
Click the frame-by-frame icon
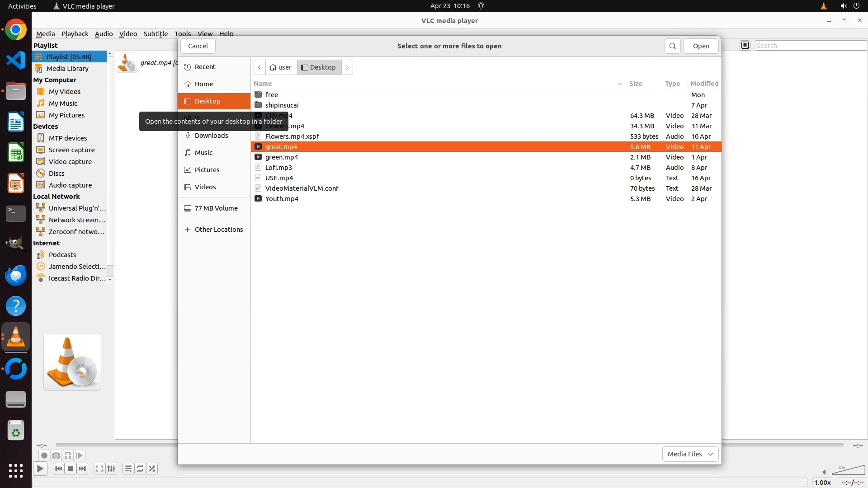tap(80, 455)
